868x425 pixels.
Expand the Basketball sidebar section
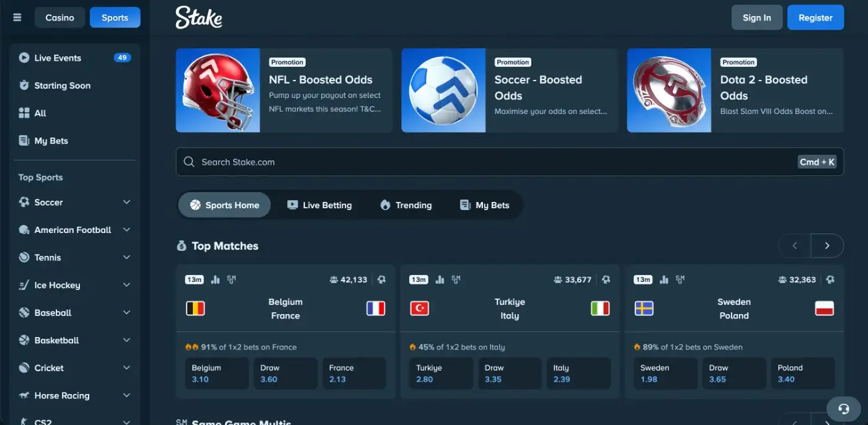[126, 340]
